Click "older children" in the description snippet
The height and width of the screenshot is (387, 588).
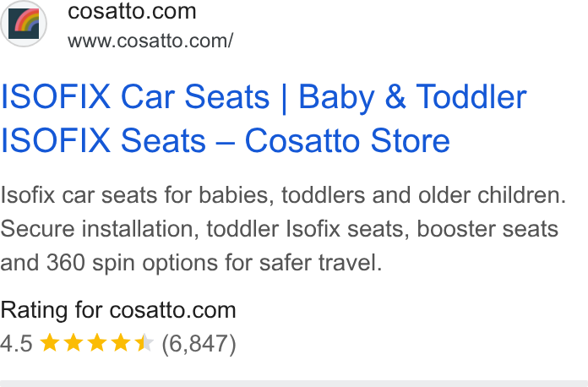(492, 195)
